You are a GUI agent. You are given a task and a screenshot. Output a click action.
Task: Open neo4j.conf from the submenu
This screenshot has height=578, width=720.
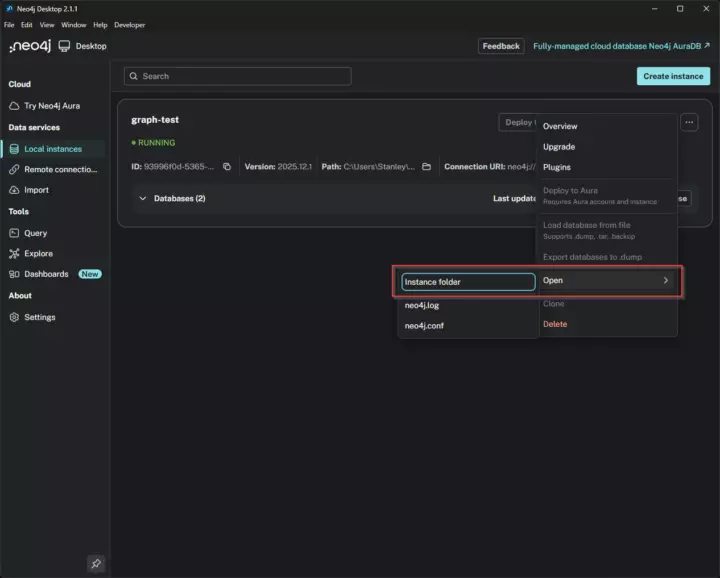[x=423, y=327]
